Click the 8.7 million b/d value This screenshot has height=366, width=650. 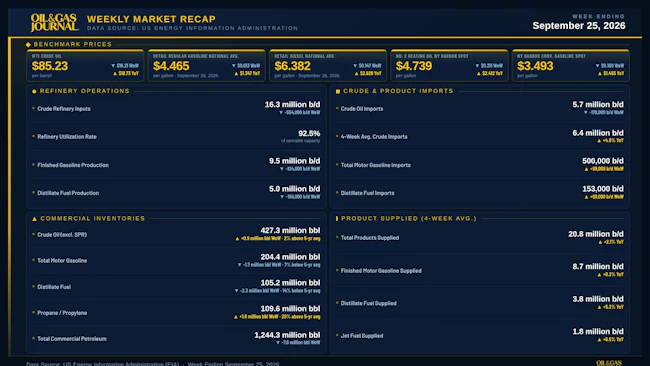pyautogui.click(x=598, y=267)
